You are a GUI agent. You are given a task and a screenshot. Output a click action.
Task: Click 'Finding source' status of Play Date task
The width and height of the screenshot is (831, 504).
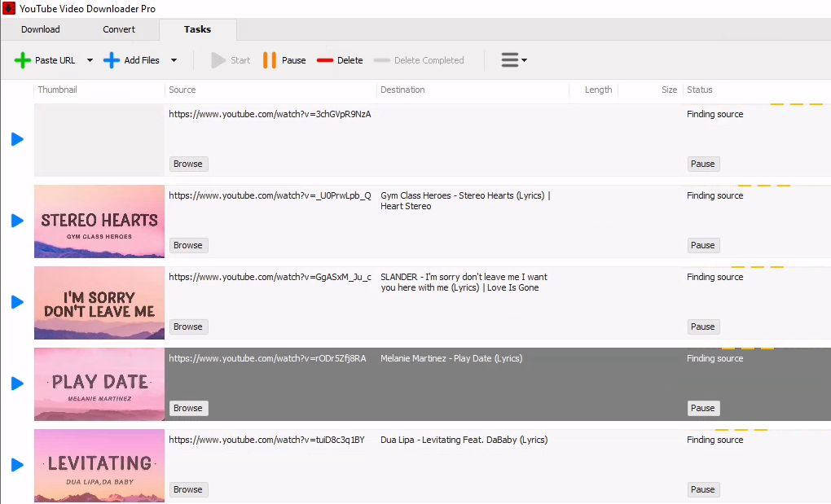tap(715, 359)
